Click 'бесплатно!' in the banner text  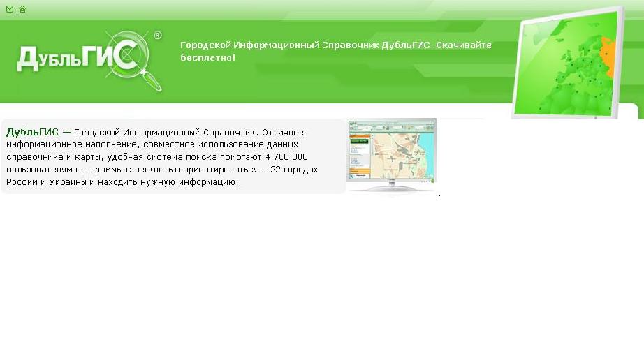pos(207,57)
